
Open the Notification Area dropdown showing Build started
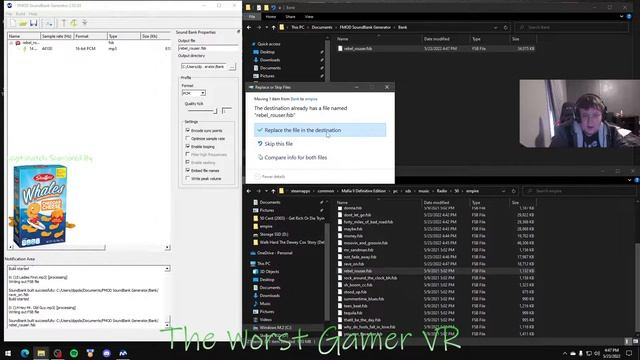(167, 269)
